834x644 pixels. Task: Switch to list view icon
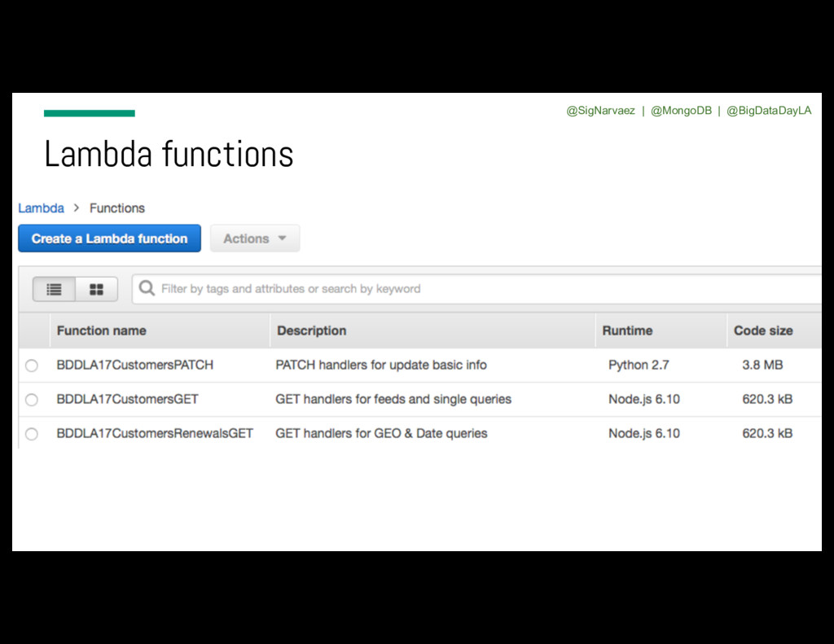(55, 289)
